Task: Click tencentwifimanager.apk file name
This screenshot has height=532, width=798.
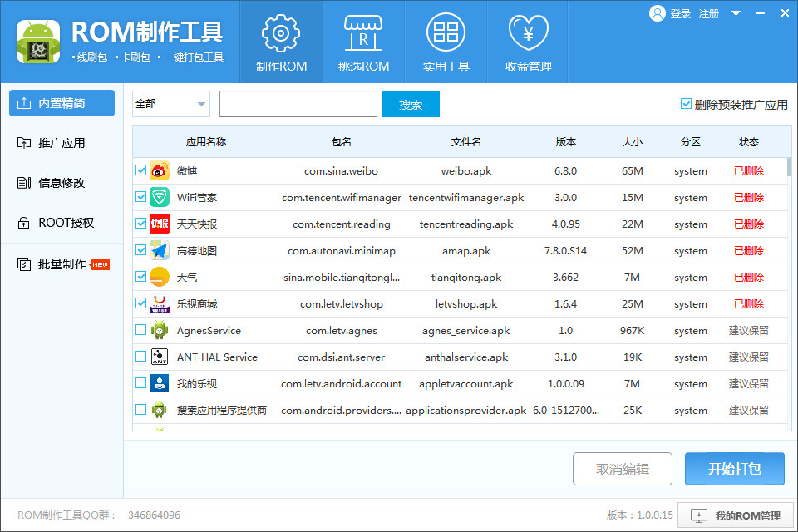Action: coord(466,198)
